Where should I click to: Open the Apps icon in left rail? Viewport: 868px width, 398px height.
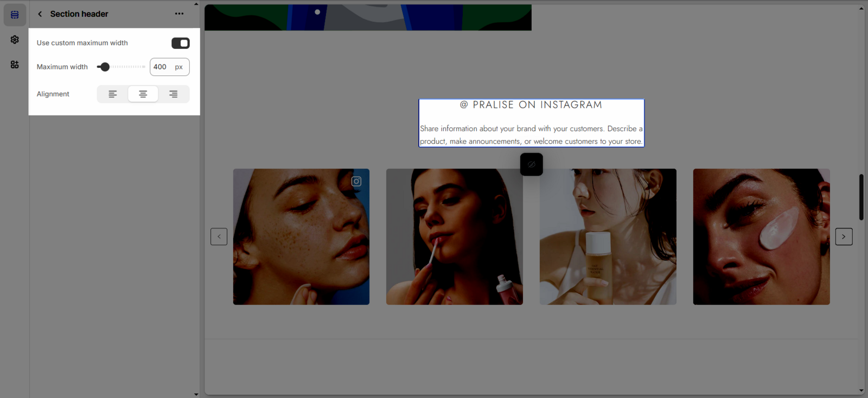pos(15,65)
